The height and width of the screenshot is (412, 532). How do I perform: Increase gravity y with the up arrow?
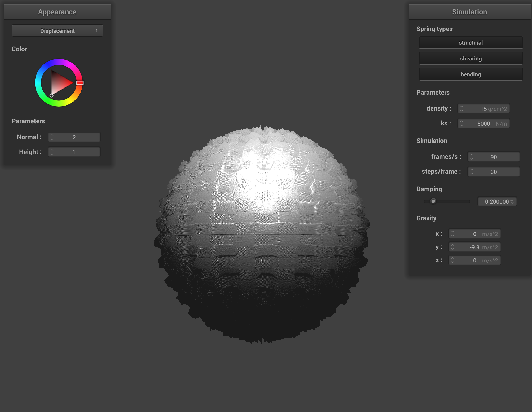(453, 245)
